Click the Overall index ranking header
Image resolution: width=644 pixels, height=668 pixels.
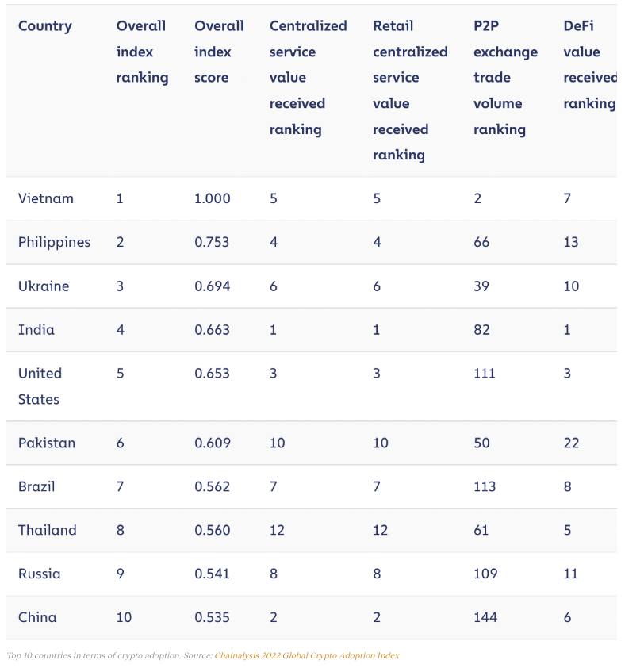tap(142, 52)
